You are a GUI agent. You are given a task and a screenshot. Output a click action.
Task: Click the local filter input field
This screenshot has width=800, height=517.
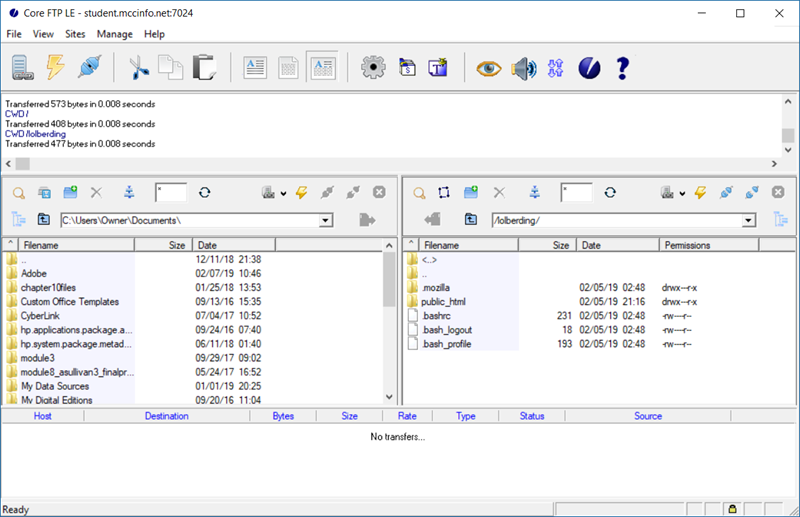tap(171, 193)
